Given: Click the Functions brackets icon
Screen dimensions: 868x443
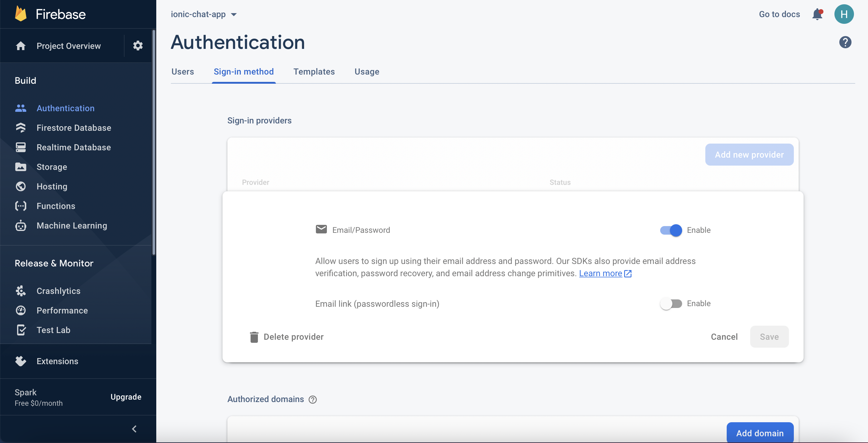Looking at the screenshot, I should coord(20,206).
